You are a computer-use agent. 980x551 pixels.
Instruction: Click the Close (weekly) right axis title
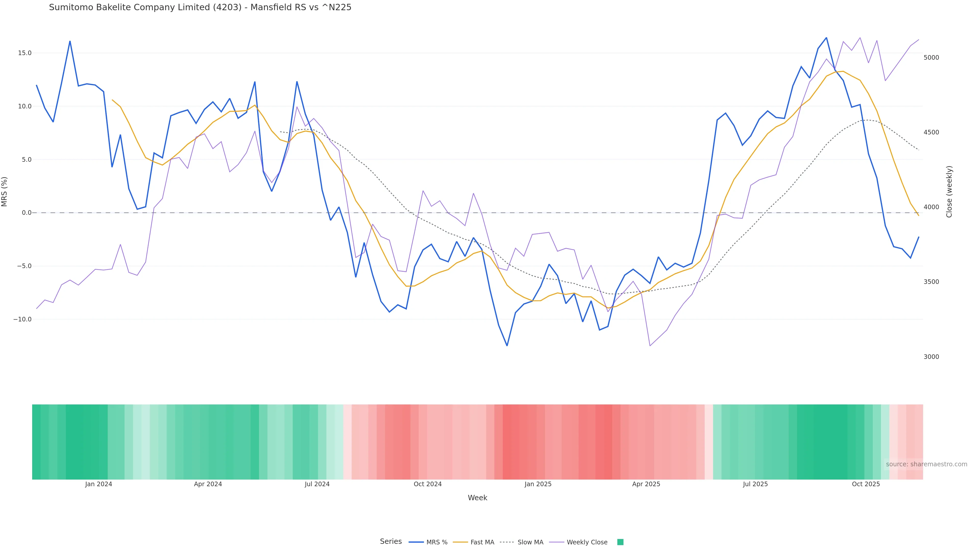(x=949, y=192)
